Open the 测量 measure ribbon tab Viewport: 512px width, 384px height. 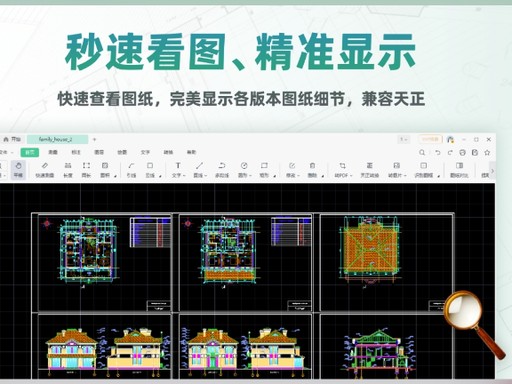click(x=53, y=152)
